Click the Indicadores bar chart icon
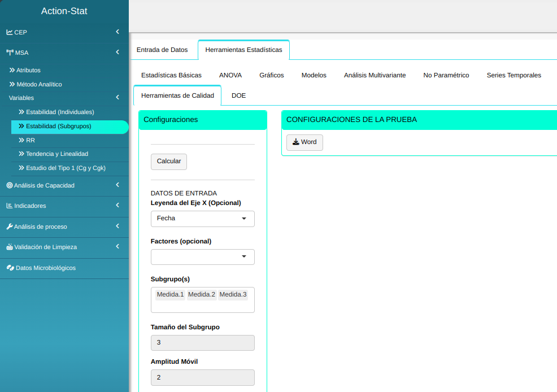The width and height of the screenshot is (557, 392). click(10, 206)
